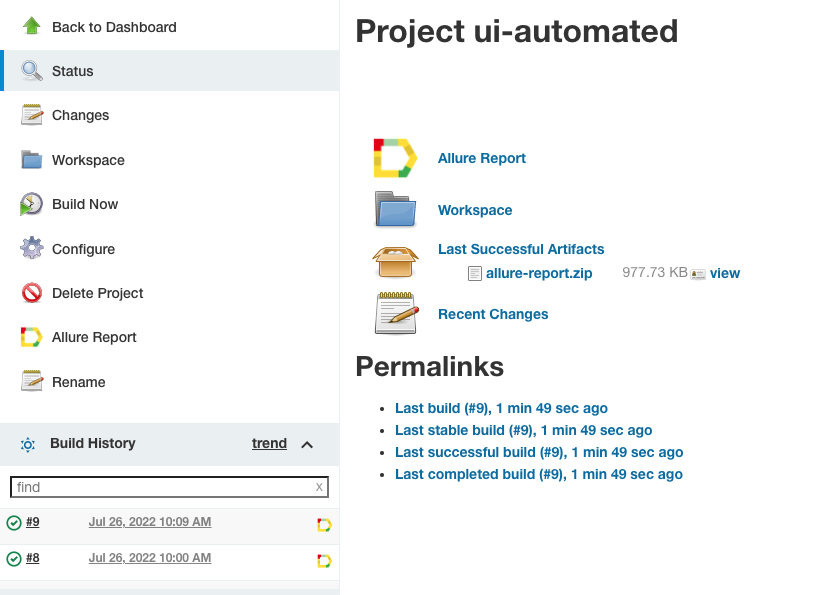Collapse the Build History panel chevron

pos(307,445)
